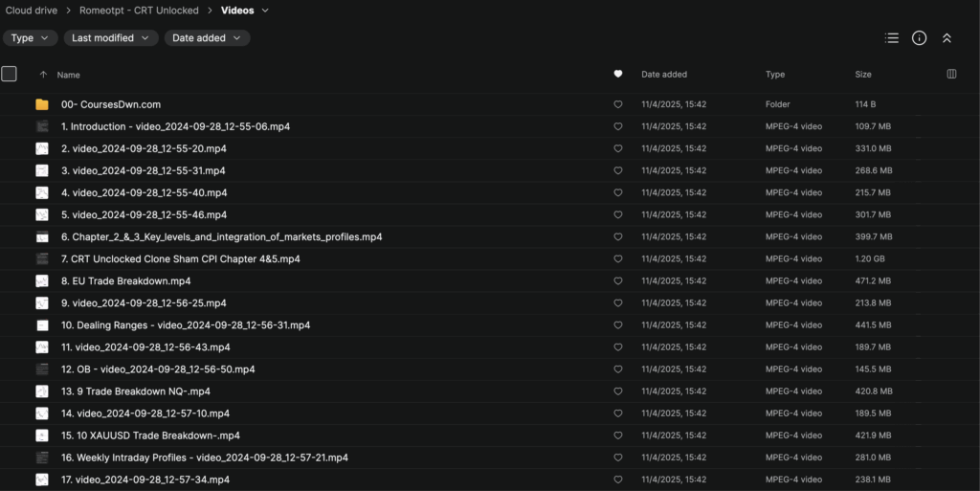980x491 pixels.
Task: Switch to list view layout icon
Action: tap(892, 38)
